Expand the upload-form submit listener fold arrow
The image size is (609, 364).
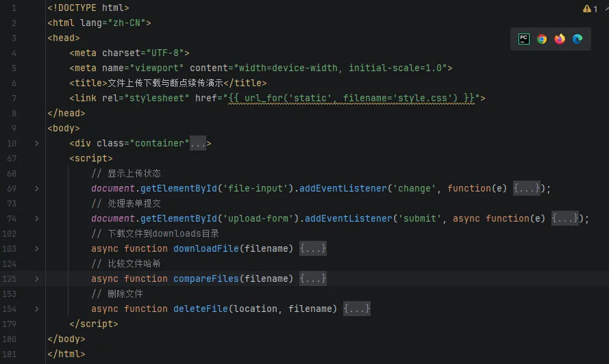[36, 218]
